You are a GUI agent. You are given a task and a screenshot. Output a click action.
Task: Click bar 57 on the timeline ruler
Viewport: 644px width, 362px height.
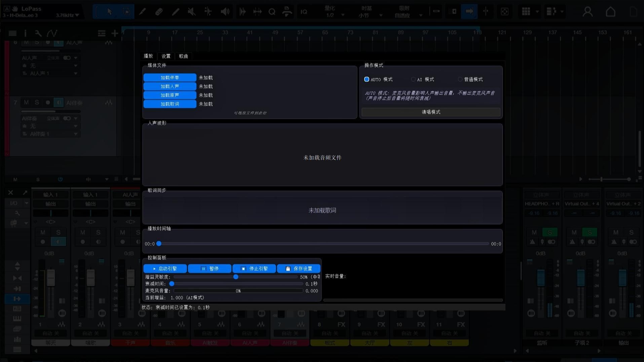[x=300, y=33]
